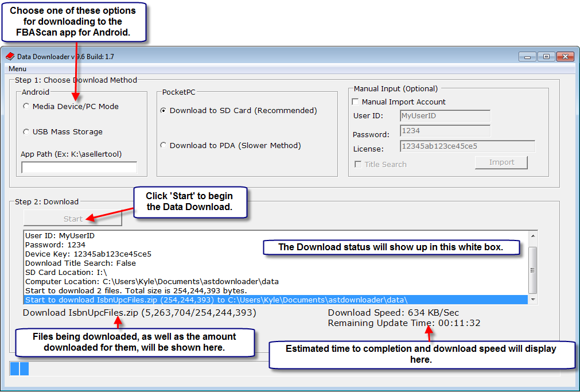580x392 pixels.
Task: Focus the User ID field
Action: pyautogui.click(x=445, y=116)
